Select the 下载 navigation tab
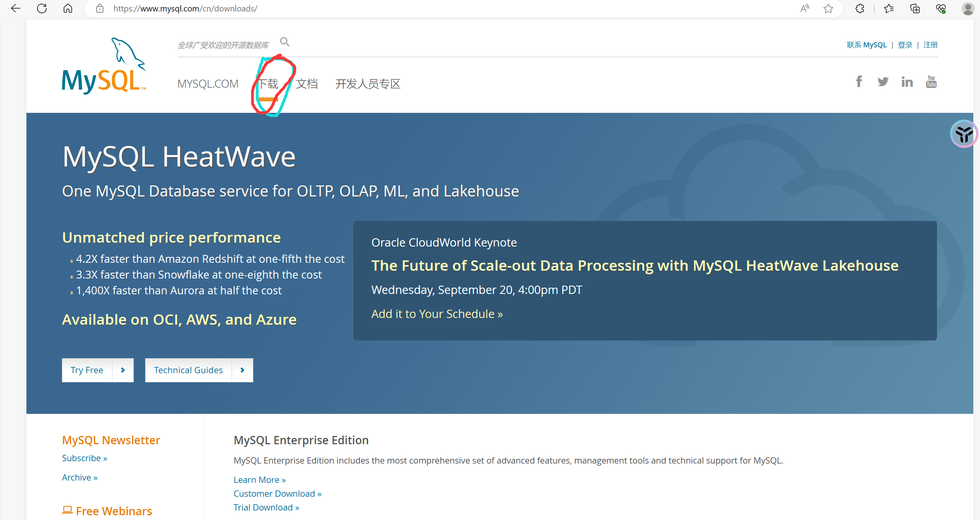Image resolution: width=980 pixels, height=520 pixels. [x=268, y=84]
